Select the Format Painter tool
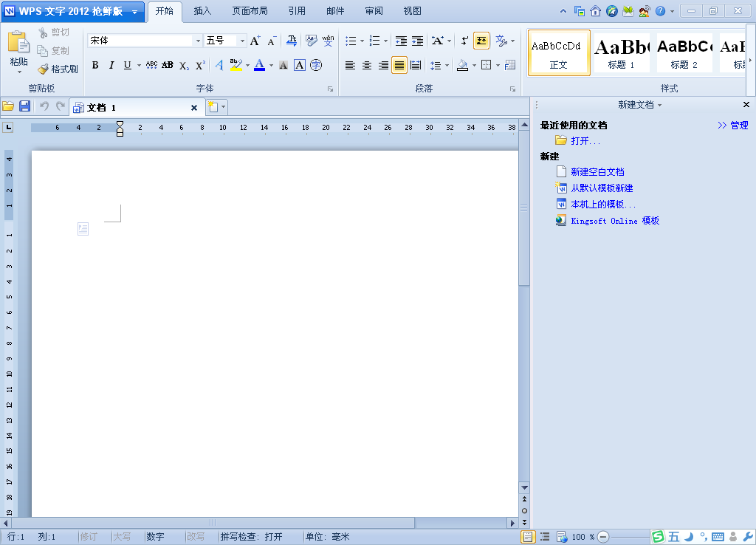The height and width of the screenshot is (545, 756). pos(58,69)
